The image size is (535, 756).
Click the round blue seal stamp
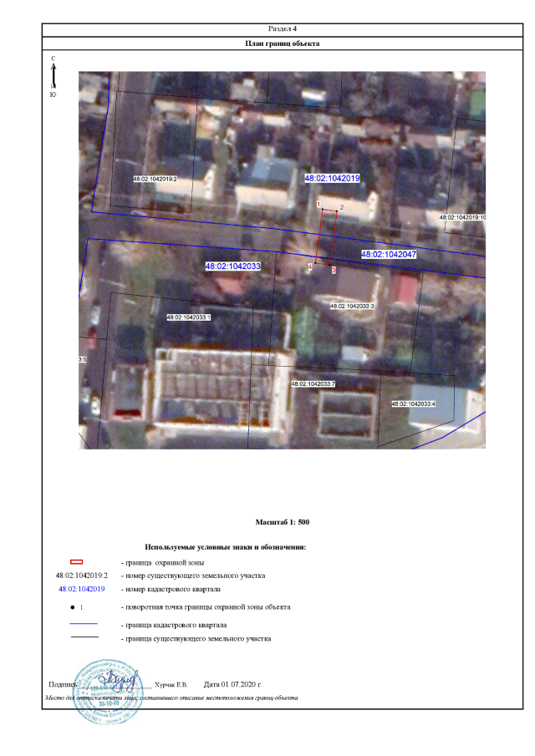tap(108, 692)
